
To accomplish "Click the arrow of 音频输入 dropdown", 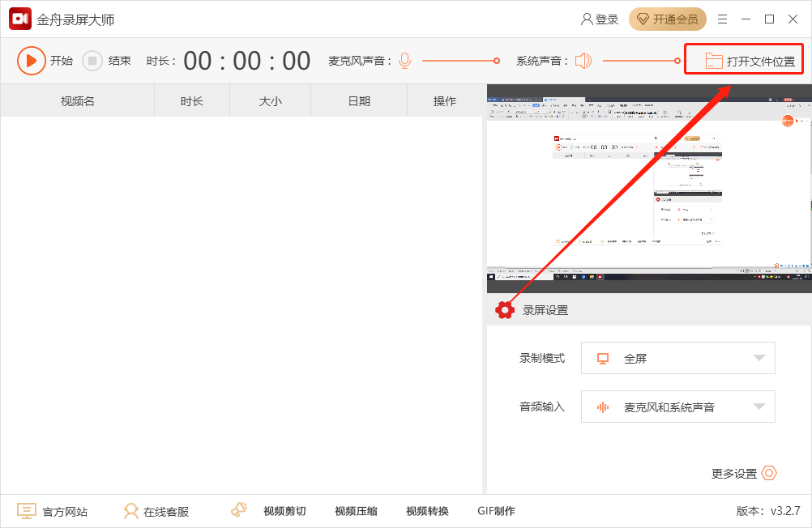I will click(x=759, y=407).
